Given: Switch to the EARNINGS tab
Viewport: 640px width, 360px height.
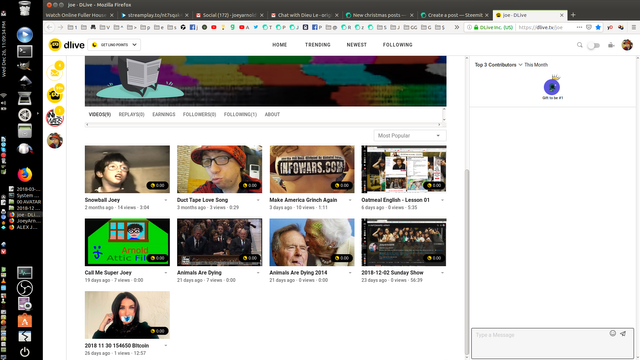Looking at the screenshot, I should 164,115.
